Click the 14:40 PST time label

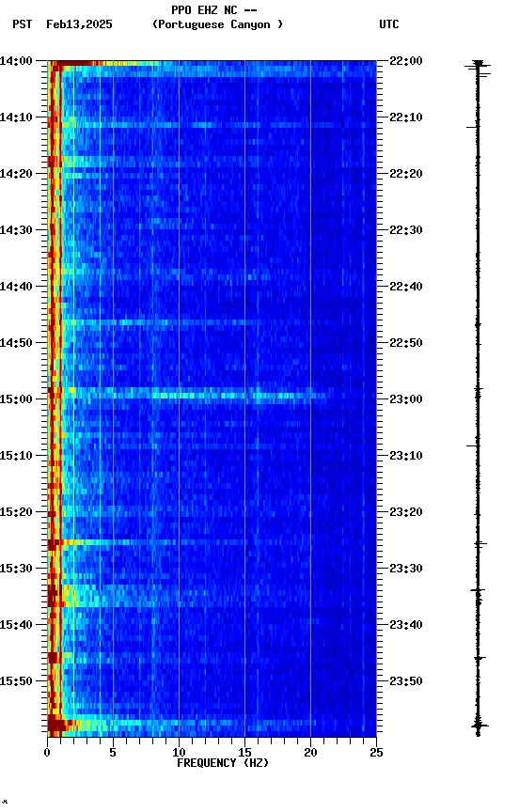(x=16, y=287)
